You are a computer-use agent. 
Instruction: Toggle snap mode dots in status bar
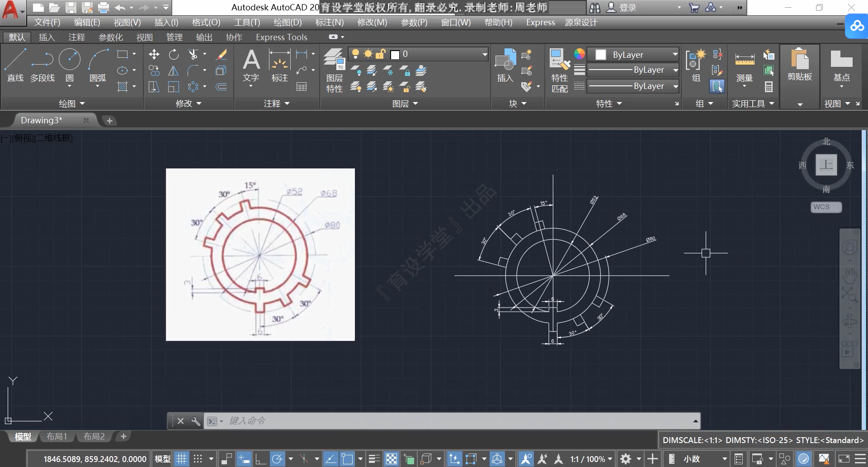[198, 459]
